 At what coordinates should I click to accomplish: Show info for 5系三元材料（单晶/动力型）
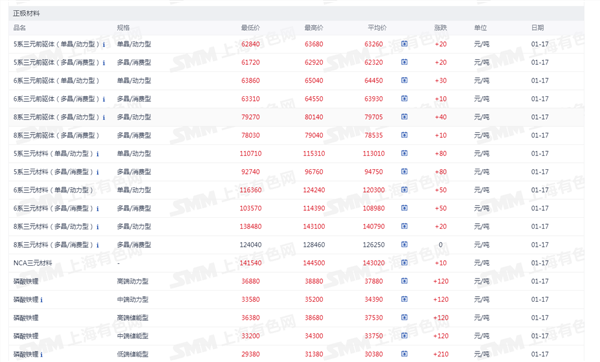click(x=98, y=154)
